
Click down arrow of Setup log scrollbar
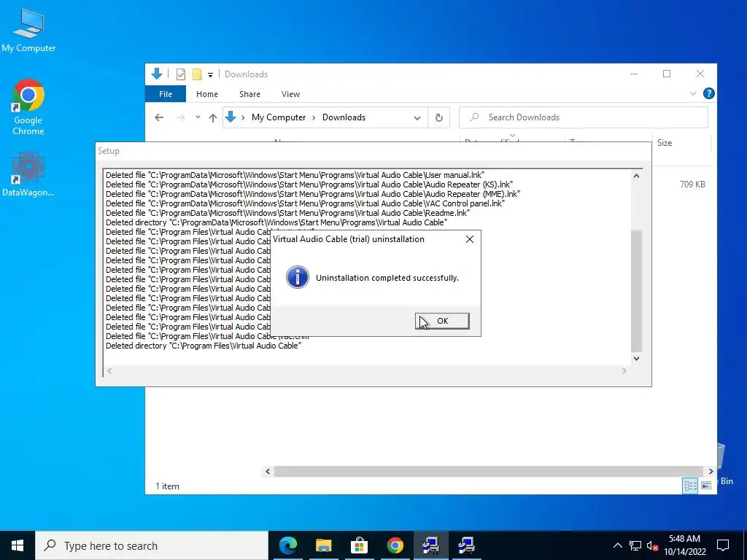click(x=636, y=359)
